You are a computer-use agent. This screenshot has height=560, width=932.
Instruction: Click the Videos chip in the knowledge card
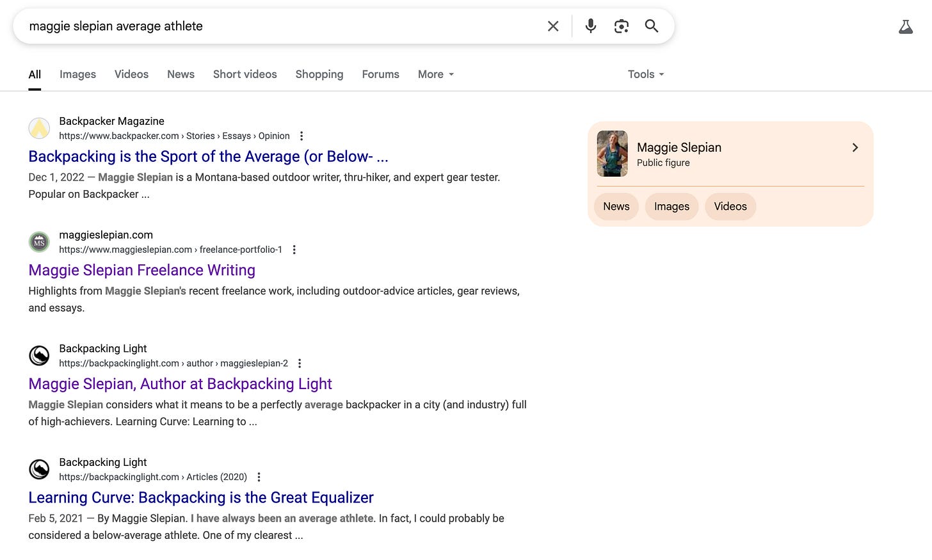click(x=730, y=207)
